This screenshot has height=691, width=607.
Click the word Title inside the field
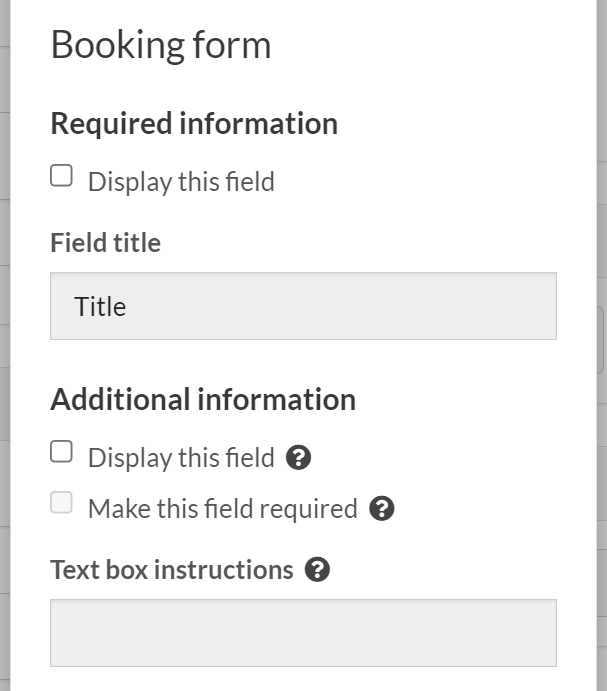[x=100, y=306]
